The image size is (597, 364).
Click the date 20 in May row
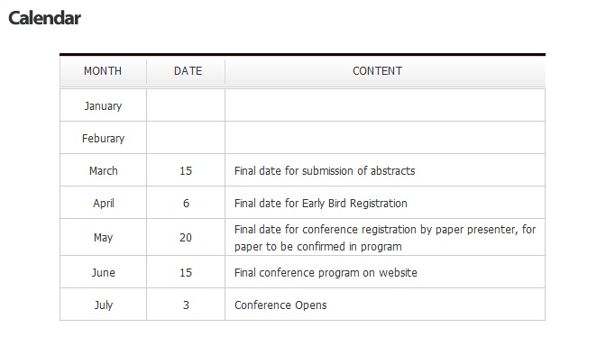(x=186, y=237)
